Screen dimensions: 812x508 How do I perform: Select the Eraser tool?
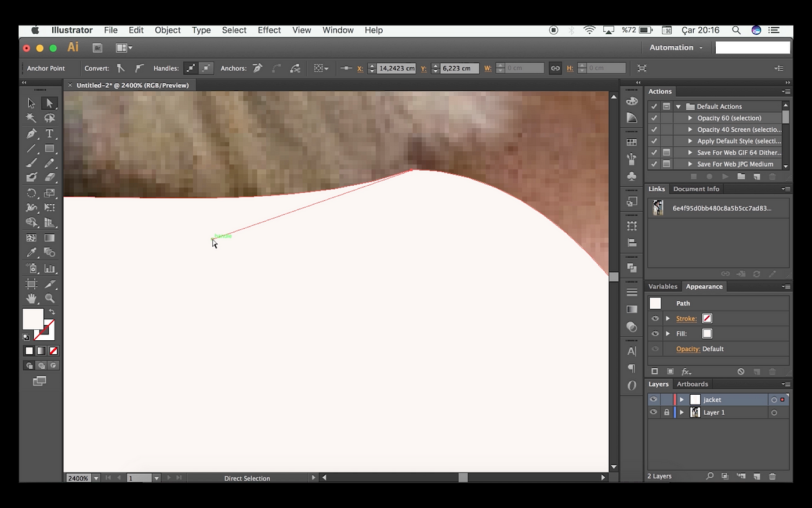click(50, 177)
